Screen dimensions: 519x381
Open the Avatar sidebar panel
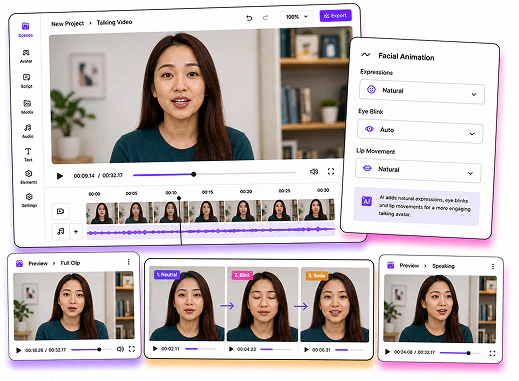[26, 56]
